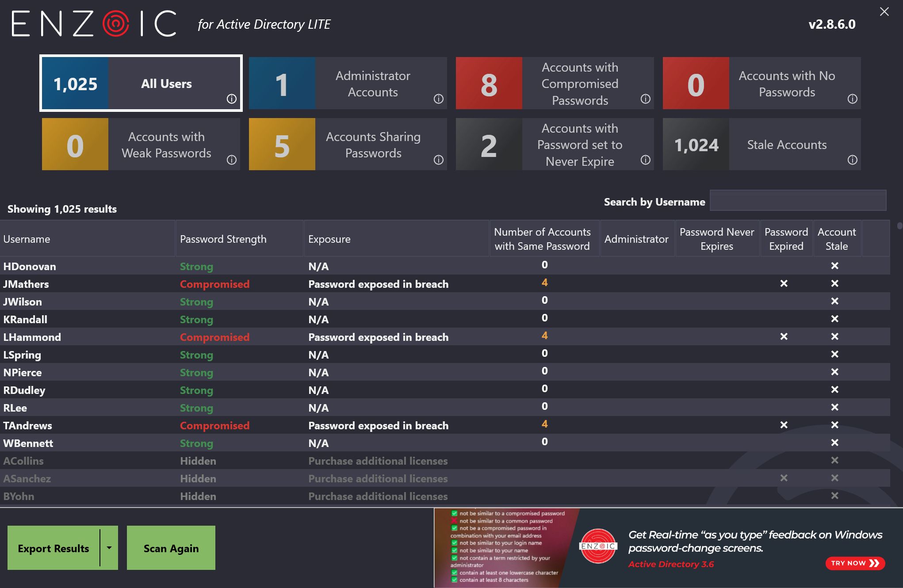Click Compromised status for JMathers

click(x=214, y=284)
